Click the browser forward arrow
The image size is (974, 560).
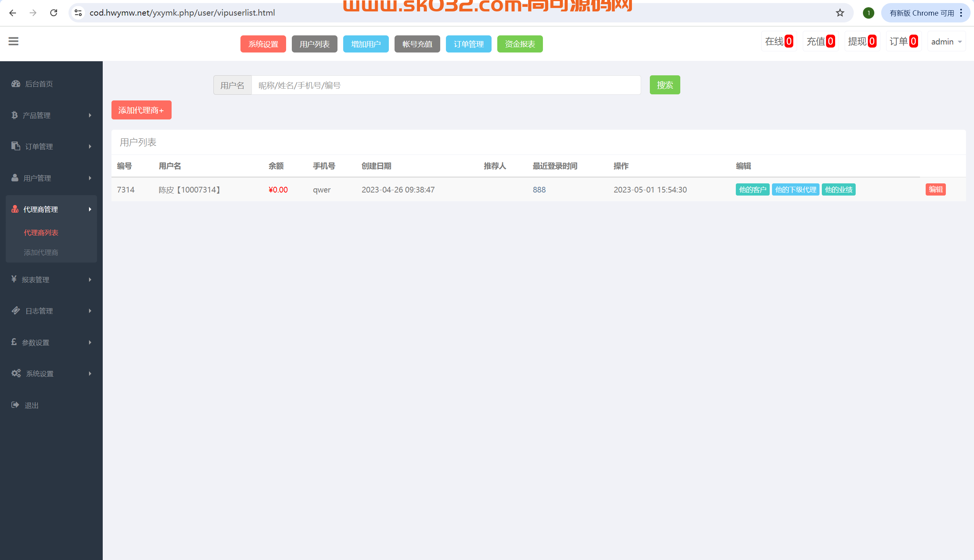pos(33,13)
